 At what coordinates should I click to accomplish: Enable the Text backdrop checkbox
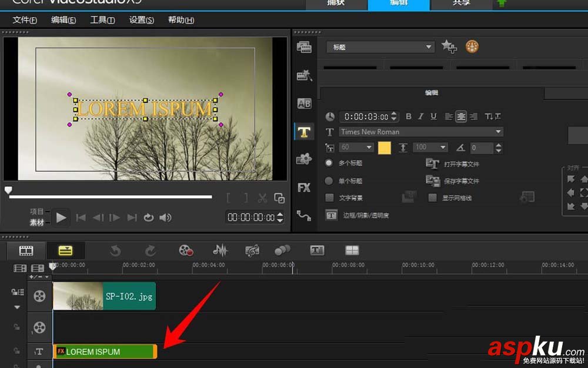(330, 198)
